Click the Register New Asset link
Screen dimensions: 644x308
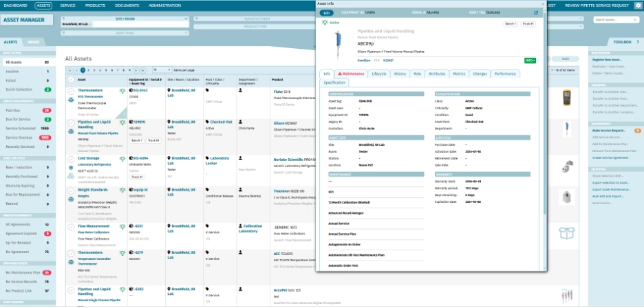[608, 60]
